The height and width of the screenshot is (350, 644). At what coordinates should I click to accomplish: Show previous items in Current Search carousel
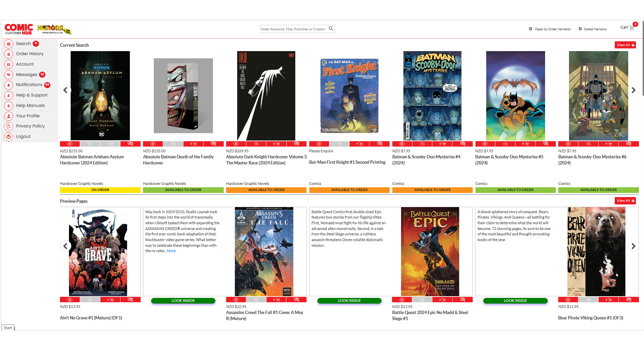65,90
